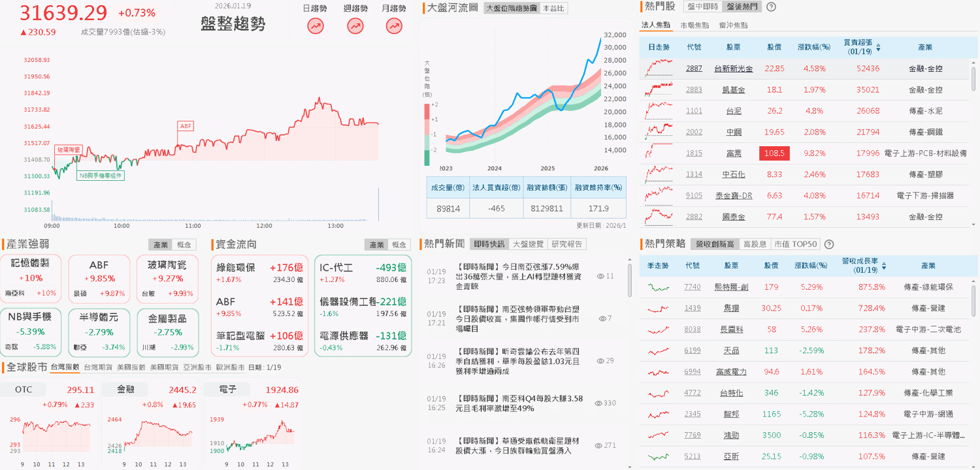Open stock code 7740 link
This screenshot has width=980, height=470.
tap(693, 287)
